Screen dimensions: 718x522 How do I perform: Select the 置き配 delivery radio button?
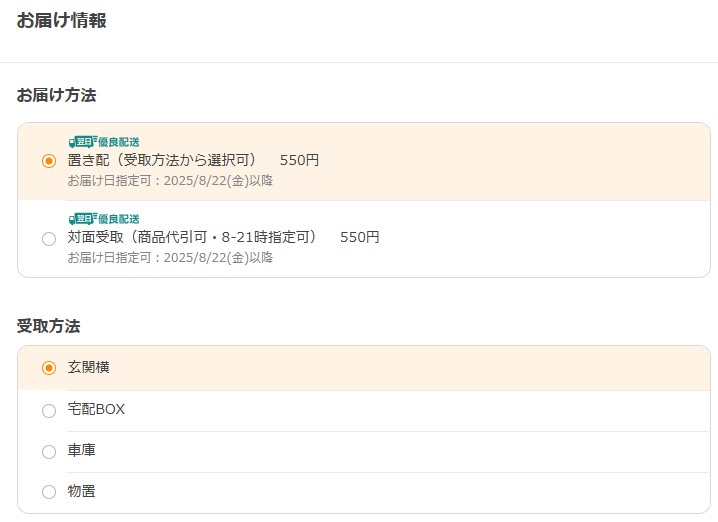49,161
